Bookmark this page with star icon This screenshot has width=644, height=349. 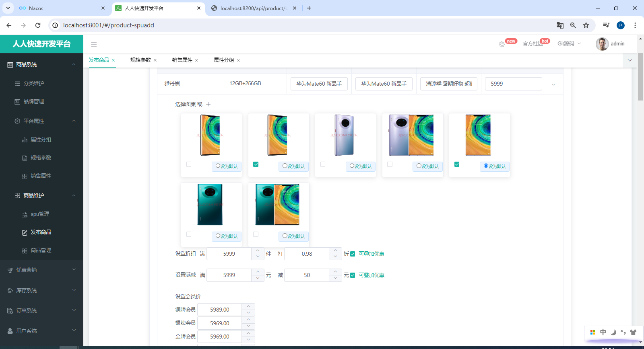click(x=586, y=25)
